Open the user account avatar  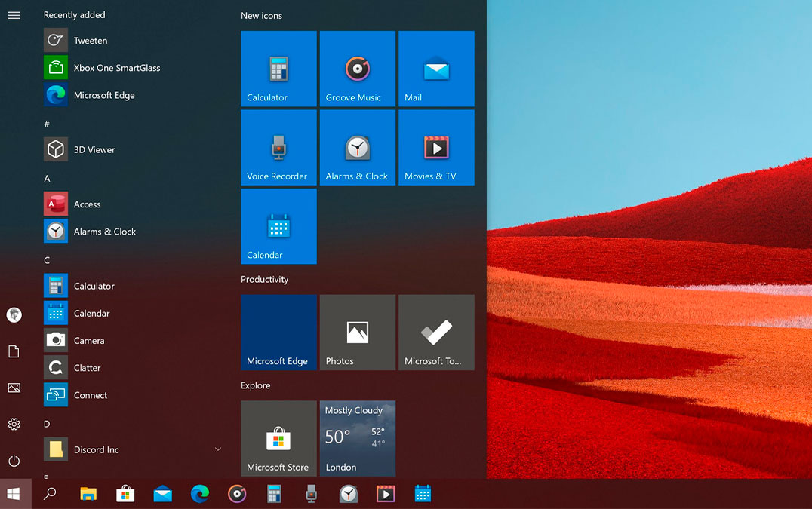[14, 314]
